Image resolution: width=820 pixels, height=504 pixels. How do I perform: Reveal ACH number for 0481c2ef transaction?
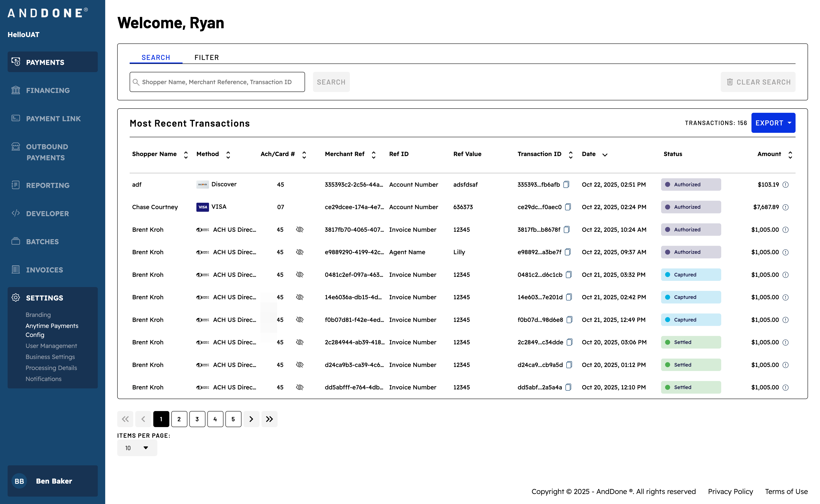pyautogui.click(x=300, y=275)
